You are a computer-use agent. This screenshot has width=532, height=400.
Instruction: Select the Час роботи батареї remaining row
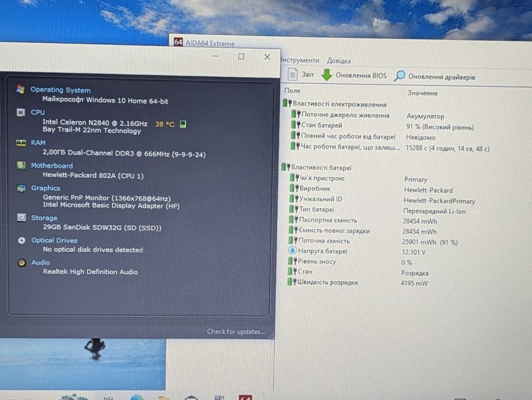390,148
